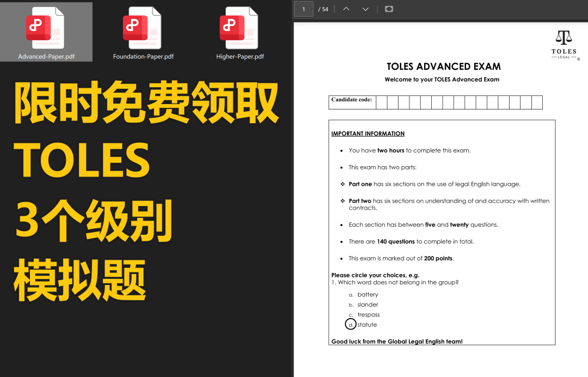Click the page number input box
588x377 pixels.
point(304,9)
